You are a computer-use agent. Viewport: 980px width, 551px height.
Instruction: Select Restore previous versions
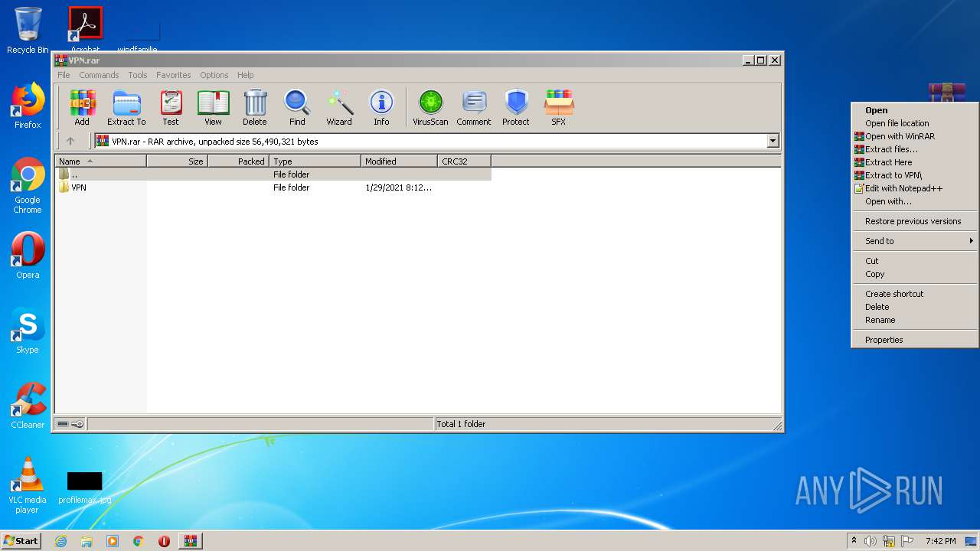(x=915, y=221)
